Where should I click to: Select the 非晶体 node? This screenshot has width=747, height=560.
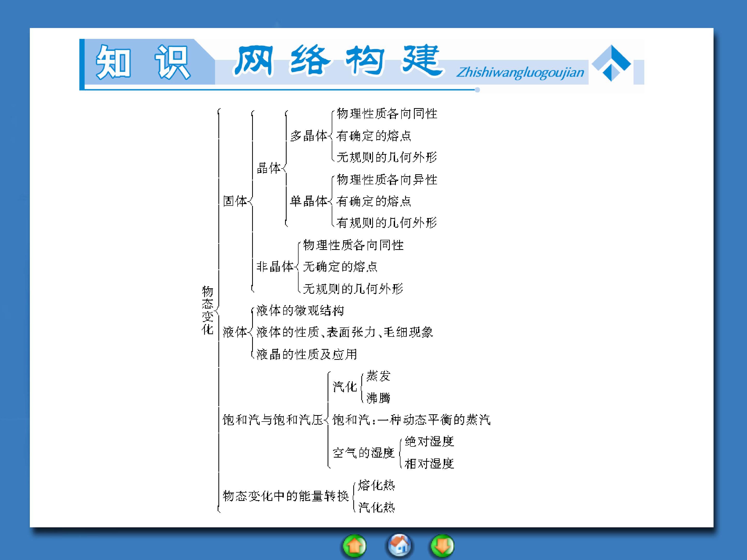point(275,267)
